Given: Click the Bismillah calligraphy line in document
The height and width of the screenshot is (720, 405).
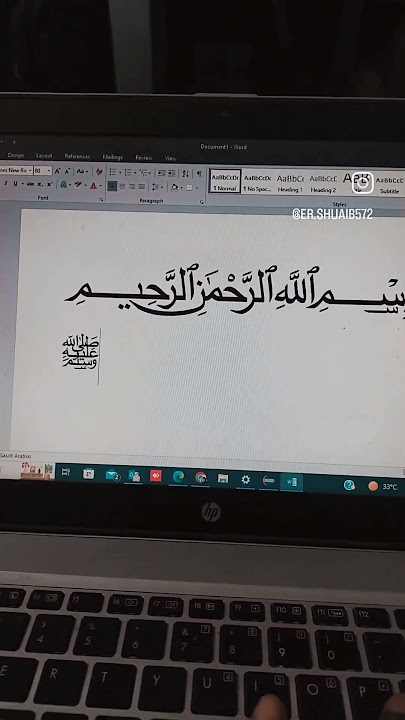Looking at the screenshot, I should (x=235, y=290).
